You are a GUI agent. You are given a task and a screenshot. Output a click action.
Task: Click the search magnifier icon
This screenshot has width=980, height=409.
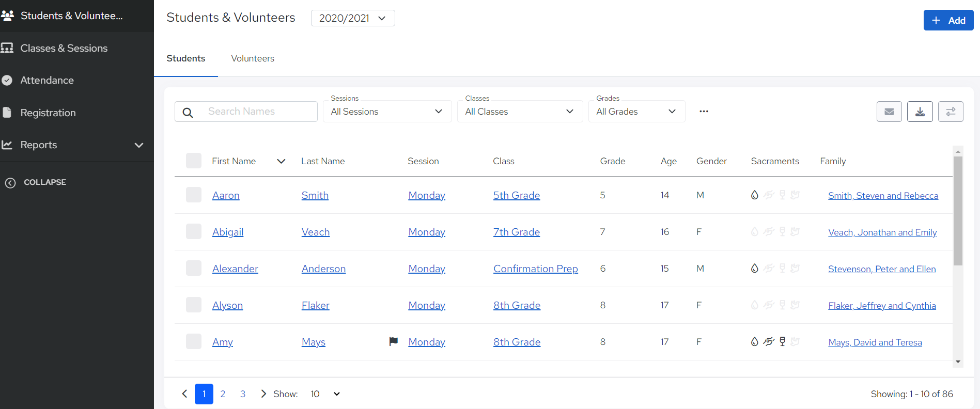tap(188, 112)
